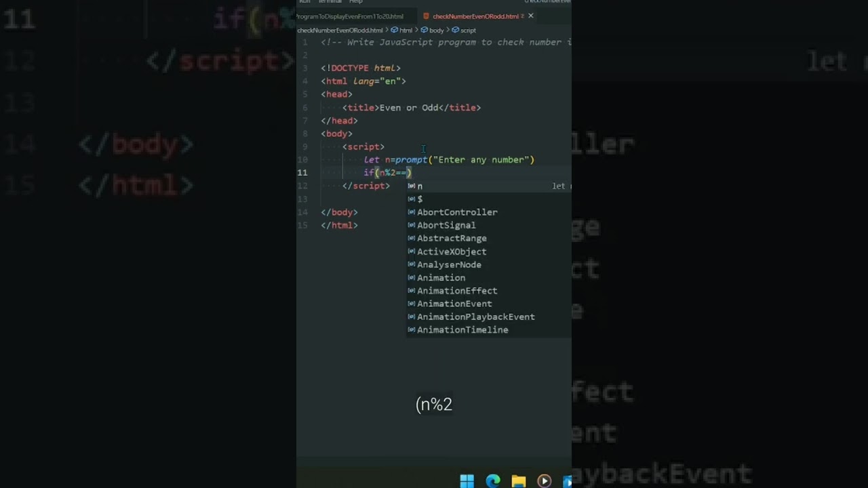This screenshot has height=488, width=868.
Task: Click variable icon beside AbortController suggestion
Action: point(411,212)
